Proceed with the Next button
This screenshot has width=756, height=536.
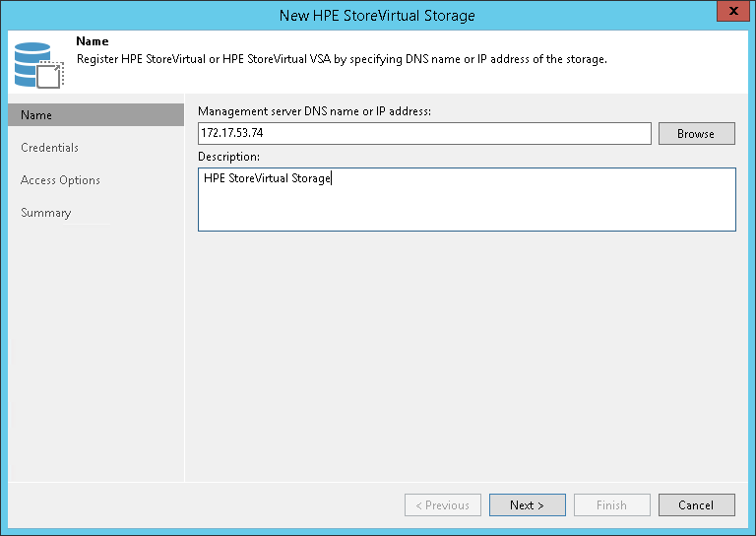527,505
